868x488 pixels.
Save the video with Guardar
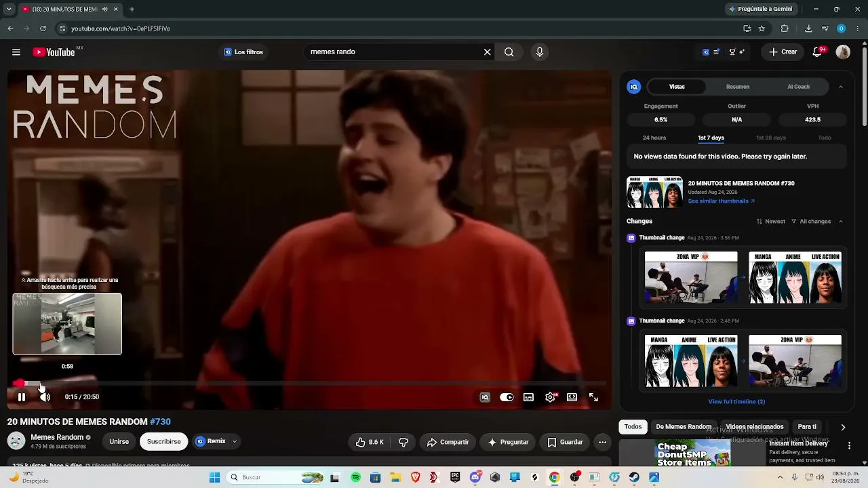click(565, 442)
